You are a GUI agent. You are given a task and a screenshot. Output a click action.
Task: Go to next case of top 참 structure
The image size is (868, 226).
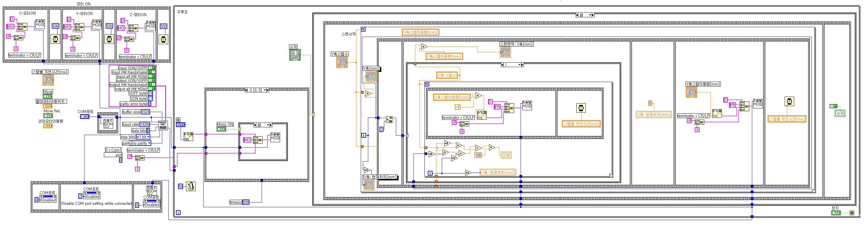[x=593, y=15]
